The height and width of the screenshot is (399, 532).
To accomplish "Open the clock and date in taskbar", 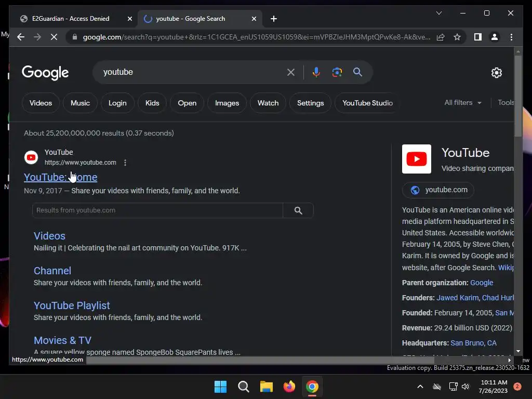I will click(x=494, y=387).
